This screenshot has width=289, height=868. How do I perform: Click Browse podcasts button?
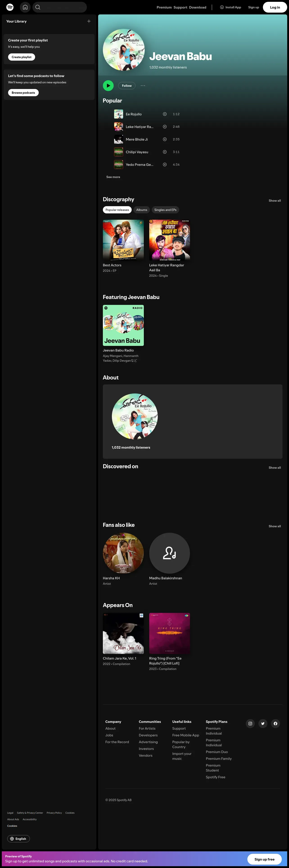coord(23,93)
